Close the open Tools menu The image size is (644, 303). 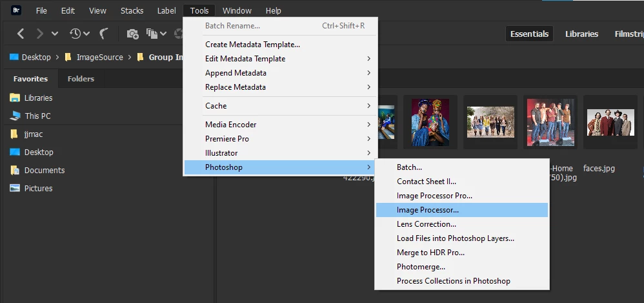click(x=199, y=11)
